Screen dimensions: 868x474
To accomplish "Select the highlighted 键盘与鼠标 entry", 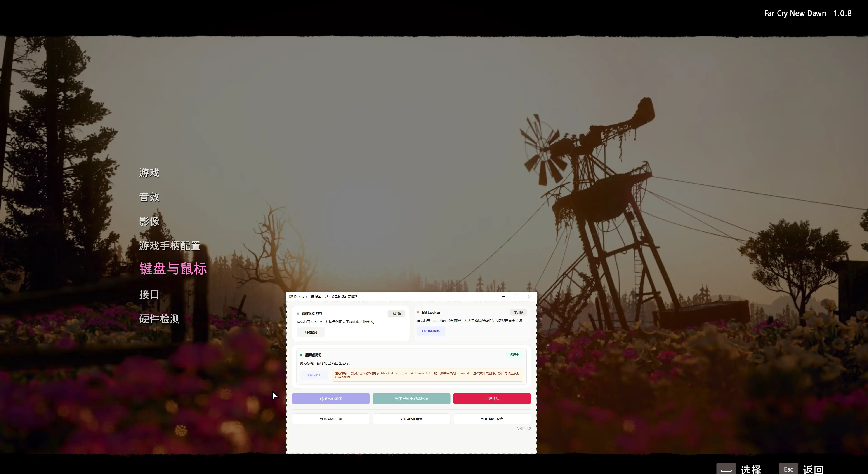I will 173,269.
